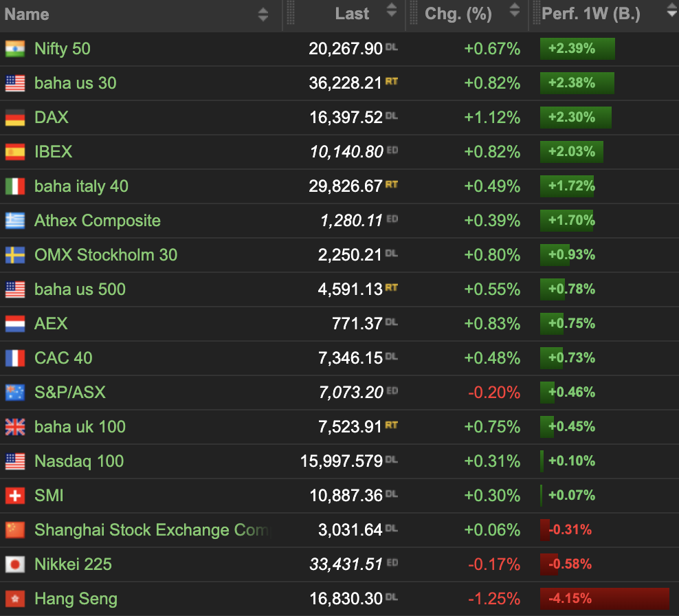This screenshot has height=616, width=679.
Task: Select the last value 20,267.90
Action: click(346, 49)
